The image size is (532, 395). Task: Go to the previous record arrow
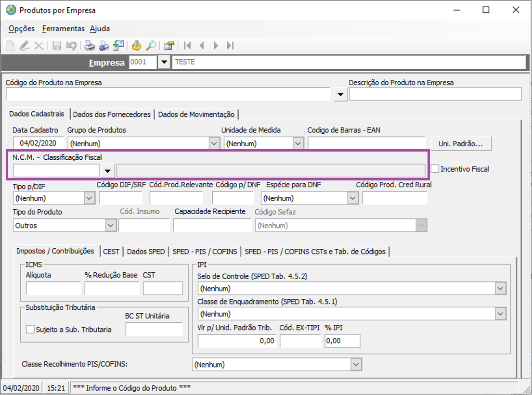(x=202, y=46)
